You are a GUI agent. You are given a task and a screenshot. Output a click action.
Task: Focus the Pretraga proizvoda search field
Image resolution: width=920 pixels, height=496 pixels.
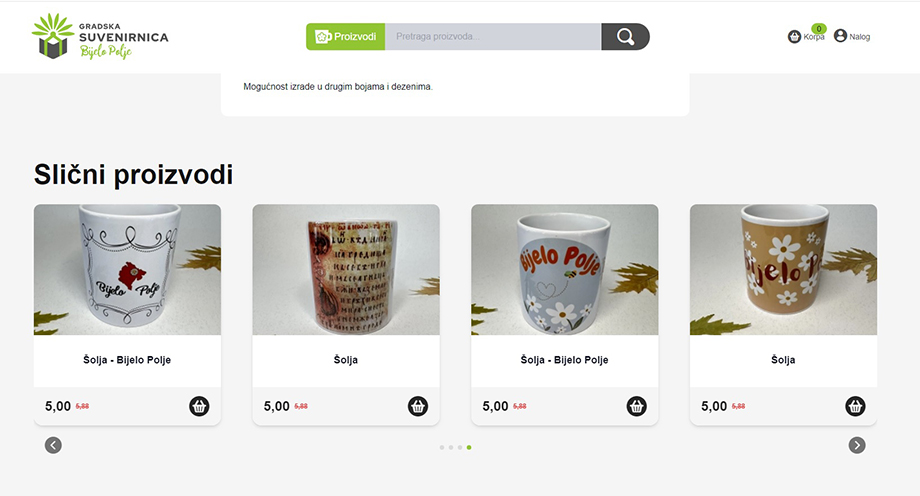493,36
